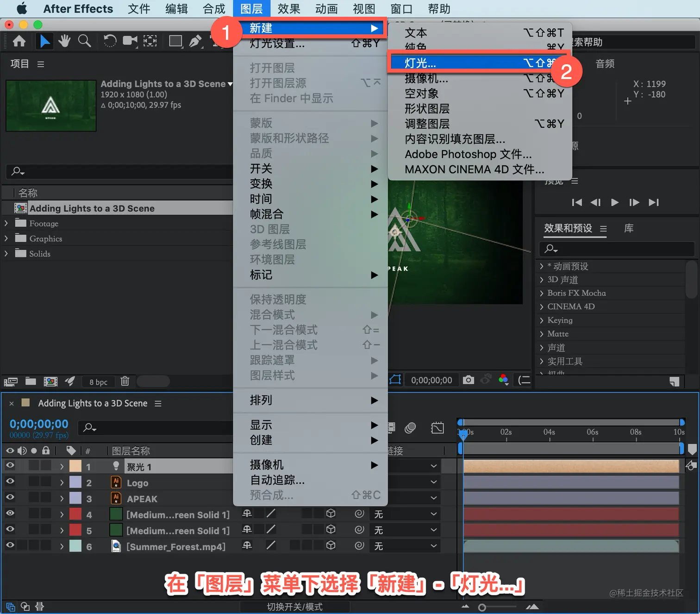Create a new folder in Project panel
Screen dimensions: 700x614
(x=31, y=381)
